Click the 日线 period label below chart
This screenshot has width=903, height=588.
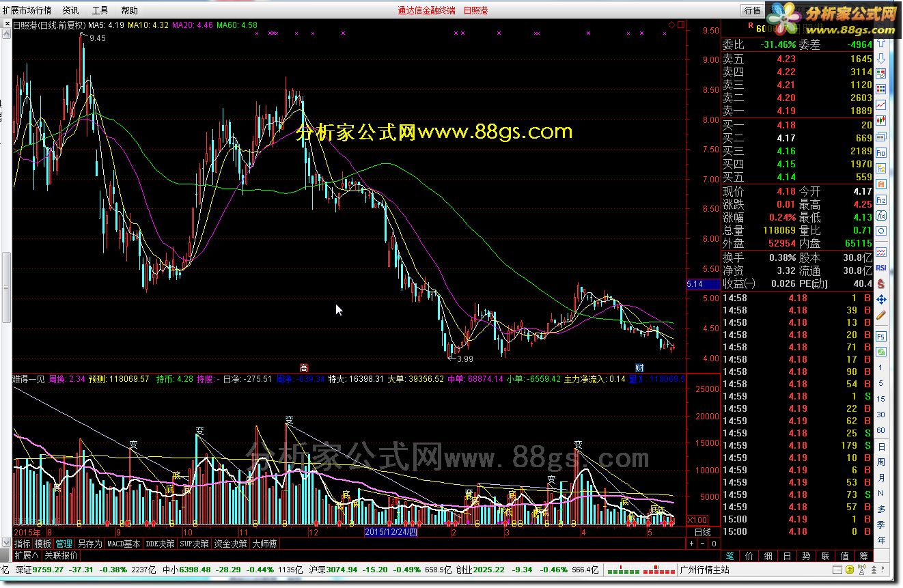pyautogui.click(x=702, y=532)
